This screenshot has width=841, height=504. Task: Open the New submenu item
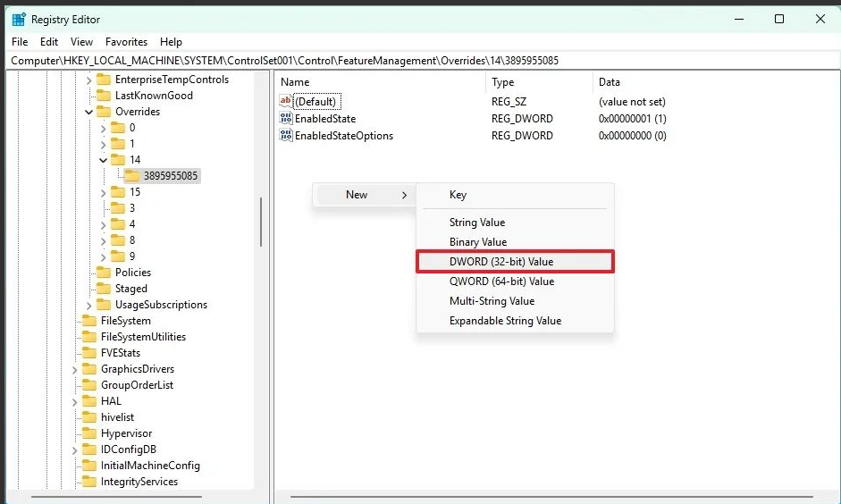click(x=357, y=195)
